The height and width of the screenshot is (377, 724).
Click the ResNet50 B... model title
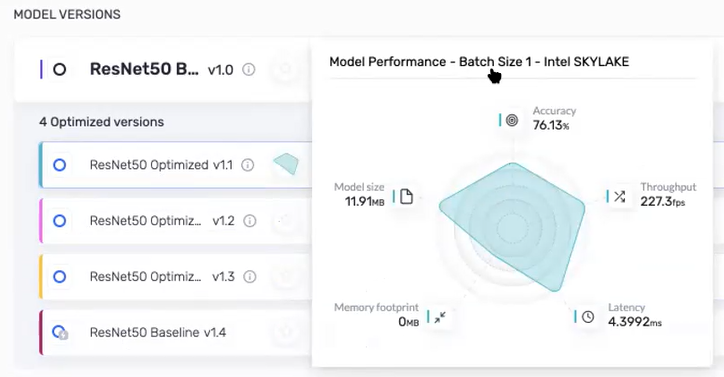144,69
